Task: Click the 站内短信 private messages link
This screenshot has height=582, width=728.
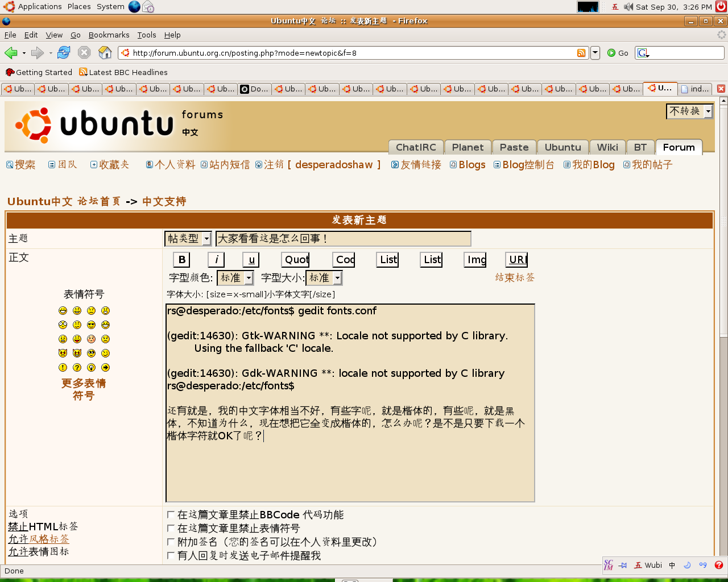Action: click(x=225, y=164)
